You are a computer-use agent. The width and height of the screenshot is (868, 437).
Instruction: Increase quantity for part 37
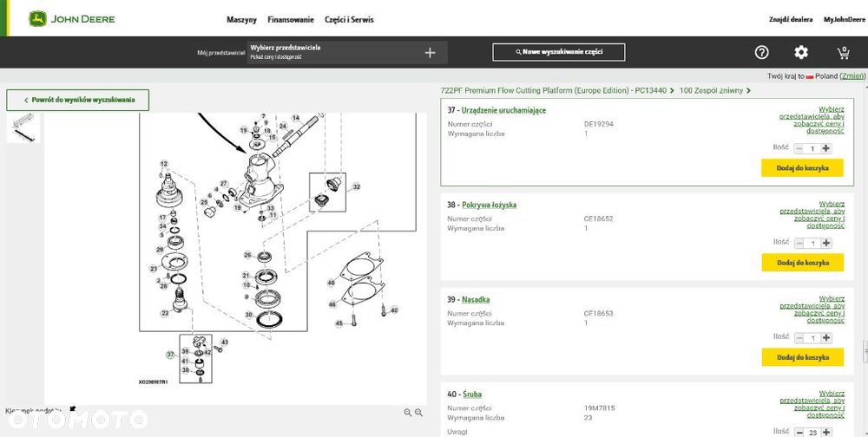pos(826,148)
